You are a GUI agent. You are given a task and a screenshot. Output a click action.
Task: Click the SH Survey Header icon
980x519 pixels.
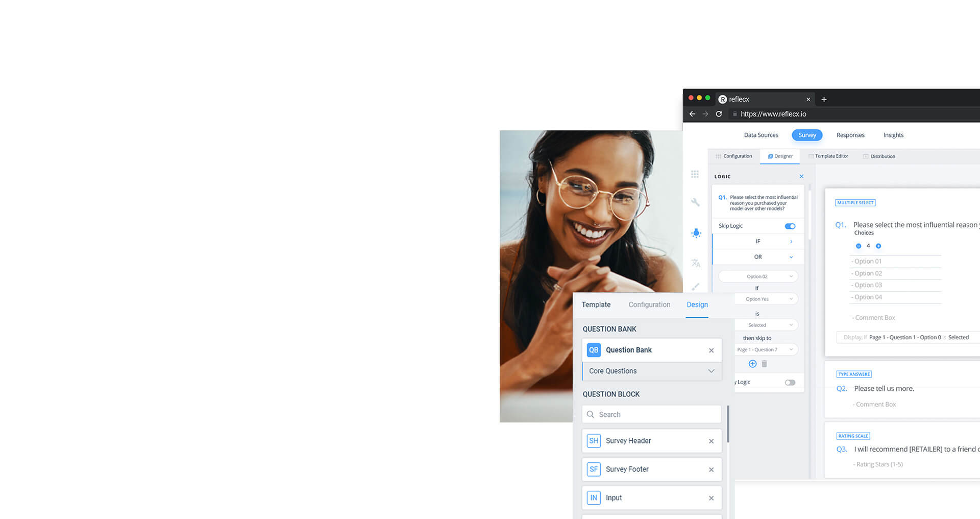coord(594,441)
